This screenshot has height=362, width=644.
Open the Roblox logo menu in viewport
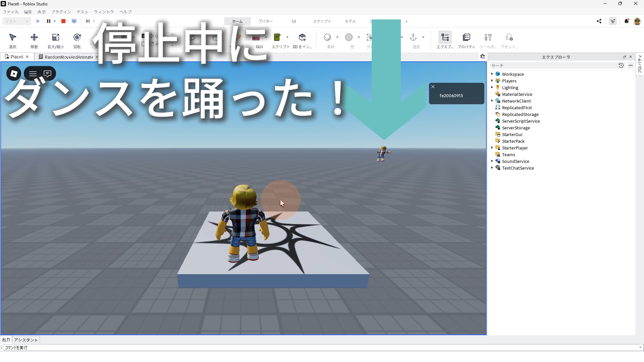14,74
